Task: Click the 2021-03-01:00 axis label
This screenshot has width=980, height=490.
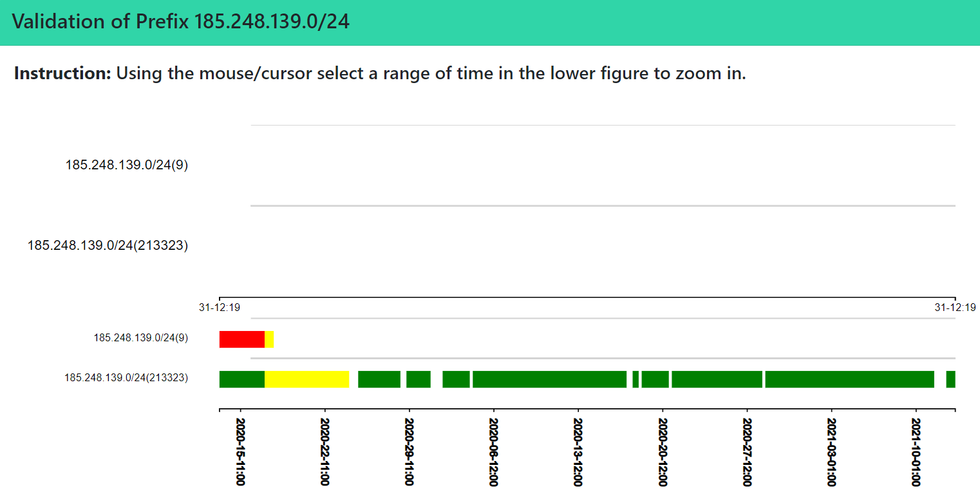Action: (x=832, y=451)
